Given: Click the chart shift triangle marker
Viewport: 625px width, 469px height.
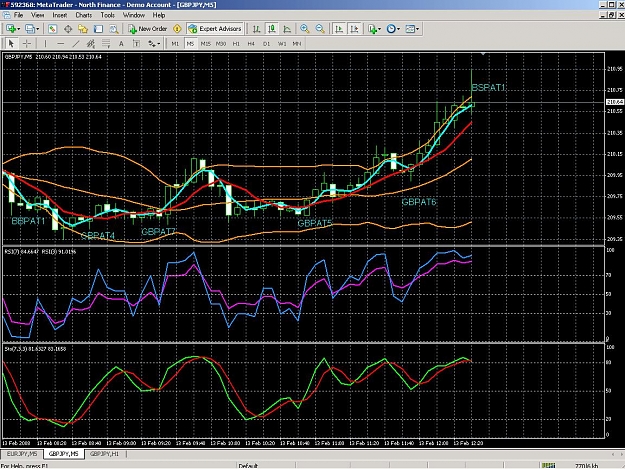Looking at the screenshot, I should [483, 54].
